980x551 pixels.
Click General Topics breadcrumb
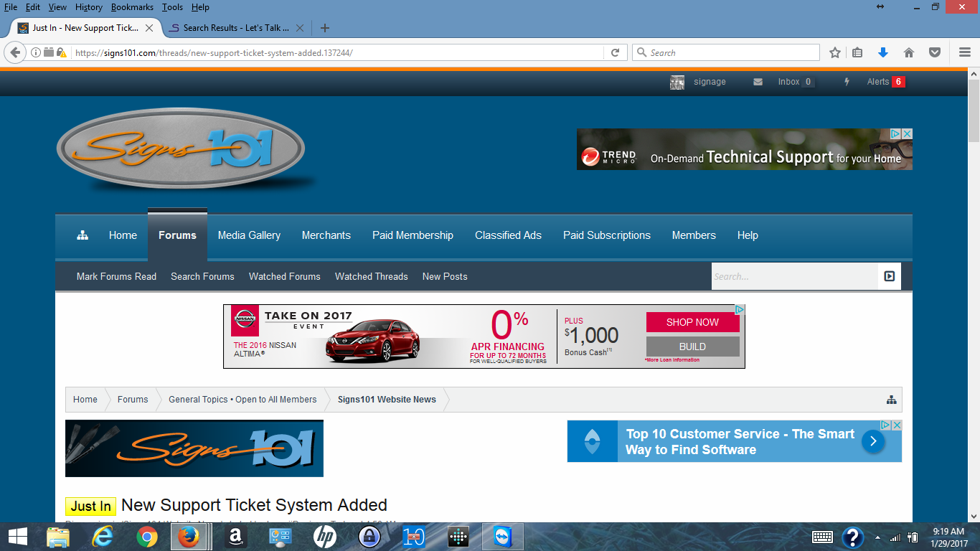pos(242,400)
